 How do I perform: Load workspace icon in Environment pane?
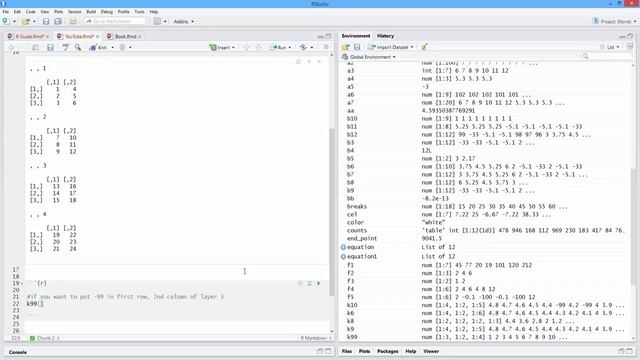pos(345,47)
